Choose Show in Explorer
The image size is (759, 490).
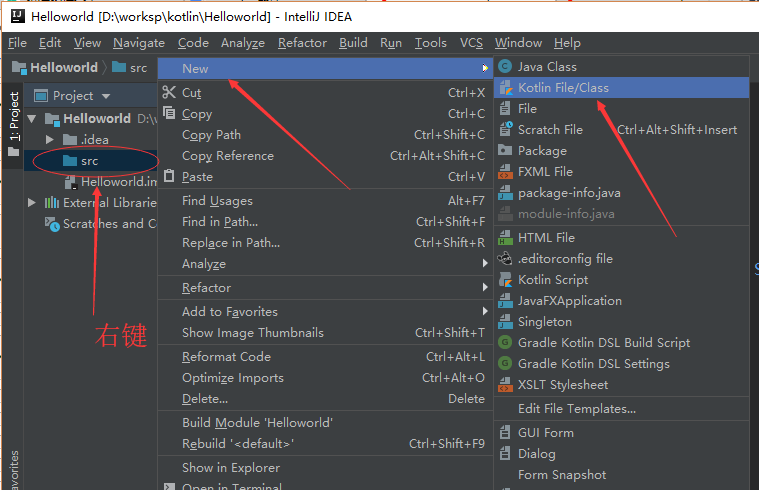point(325,468)
